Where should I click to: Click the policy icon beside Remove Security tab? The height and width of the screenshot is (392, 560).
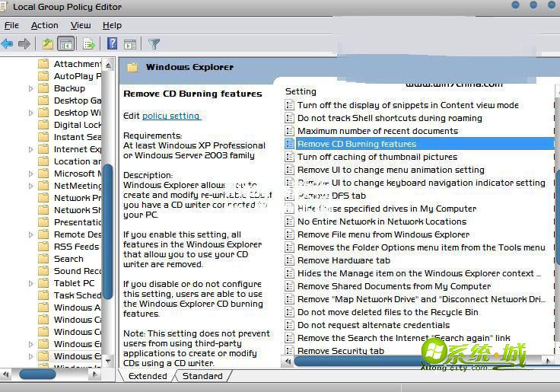(x=289, y=351)
